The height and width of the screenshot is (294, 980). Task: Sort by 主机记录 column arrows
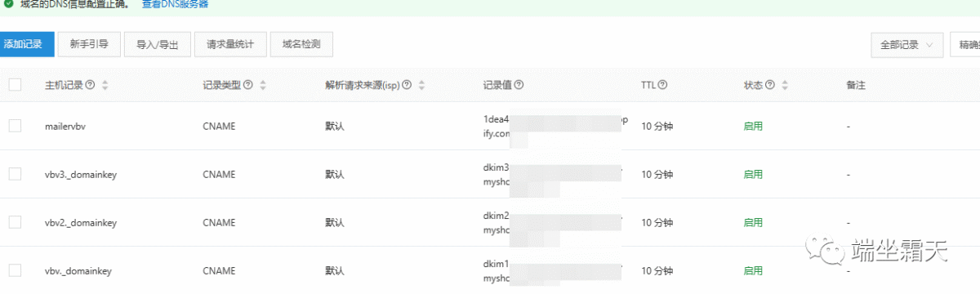(105, 85)
